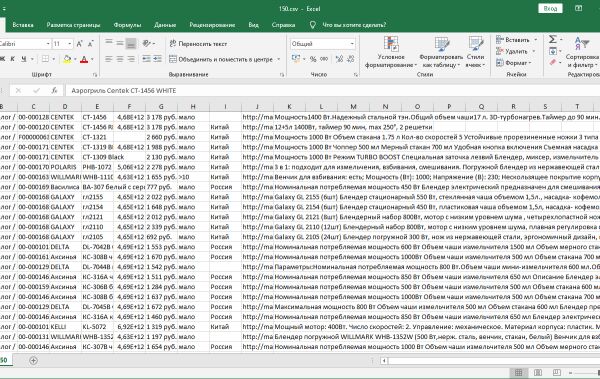This screenshot has height=379, width=600.
Task: Apply the accounting currency number format
Action: click(x=296, y=59)
